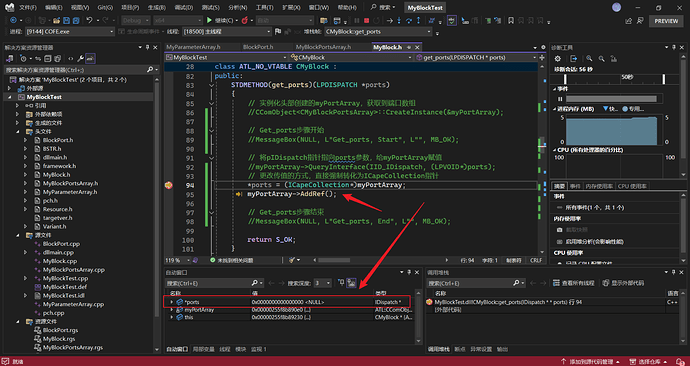Toggle the pin on Solution Explorer panel
The height and width of the screenshot is (366, 690).
tap(147, 47)
